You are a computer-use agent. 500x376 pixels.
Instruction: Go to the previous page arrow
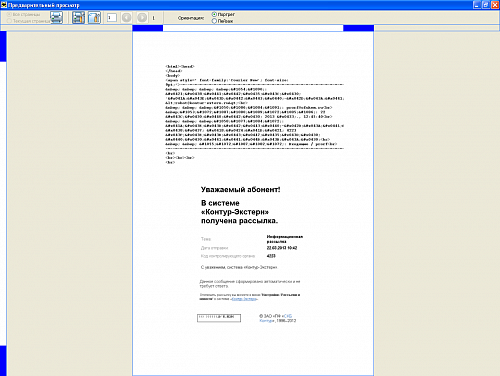(126, 17)
